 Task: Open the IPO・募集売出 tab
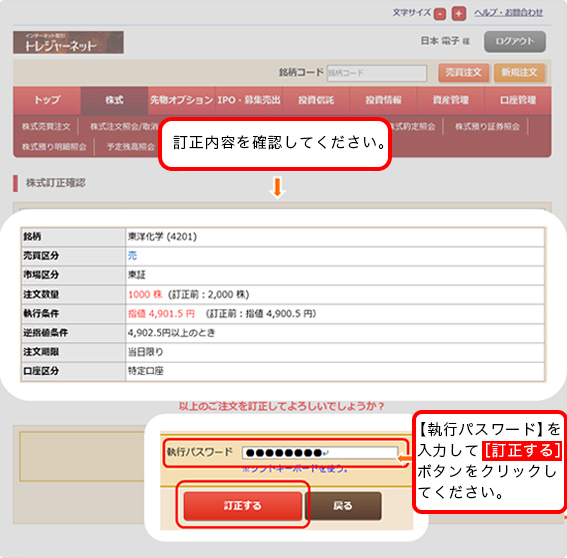249,100
